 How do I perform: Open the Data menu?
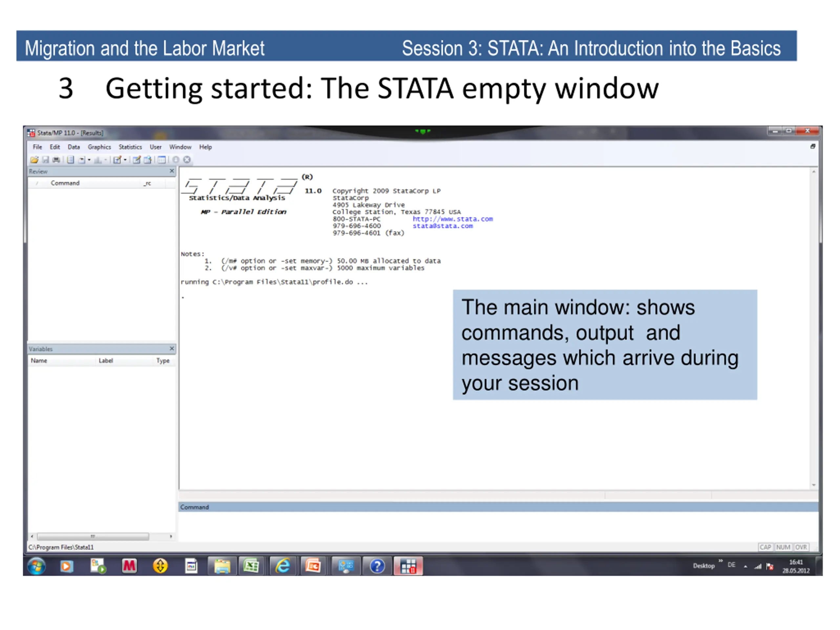74,147
